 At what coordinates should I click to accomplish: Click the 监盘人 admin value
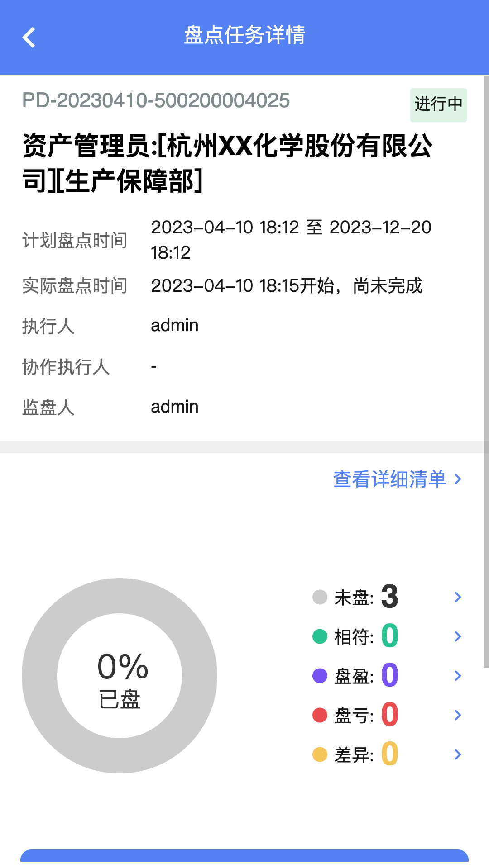point(175,407)
